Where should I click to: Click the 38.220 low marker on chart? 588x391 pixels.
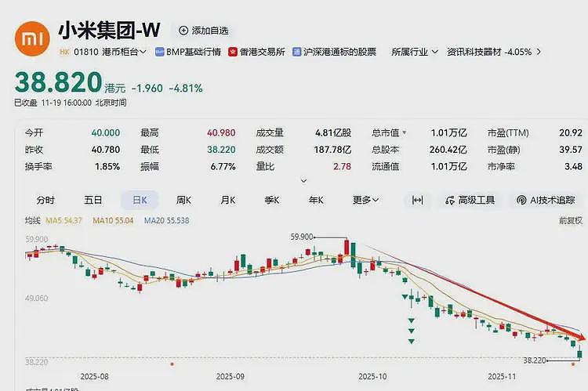click(535, 360)
